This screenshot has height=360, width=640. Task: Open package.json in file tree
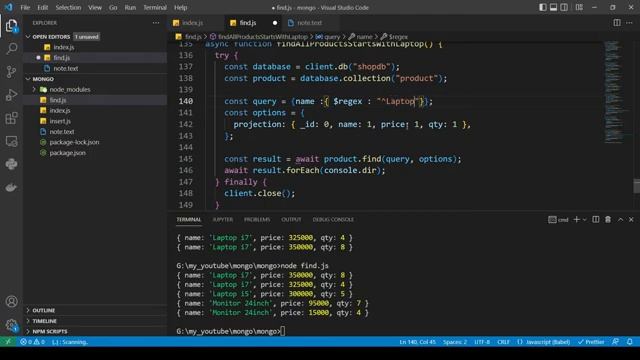click(x=67, y=153)
